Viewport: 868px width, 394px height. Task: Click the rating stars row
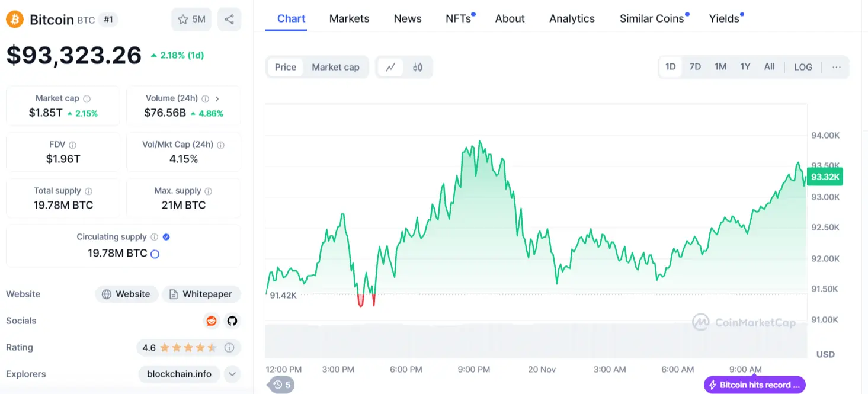[188, 348]
